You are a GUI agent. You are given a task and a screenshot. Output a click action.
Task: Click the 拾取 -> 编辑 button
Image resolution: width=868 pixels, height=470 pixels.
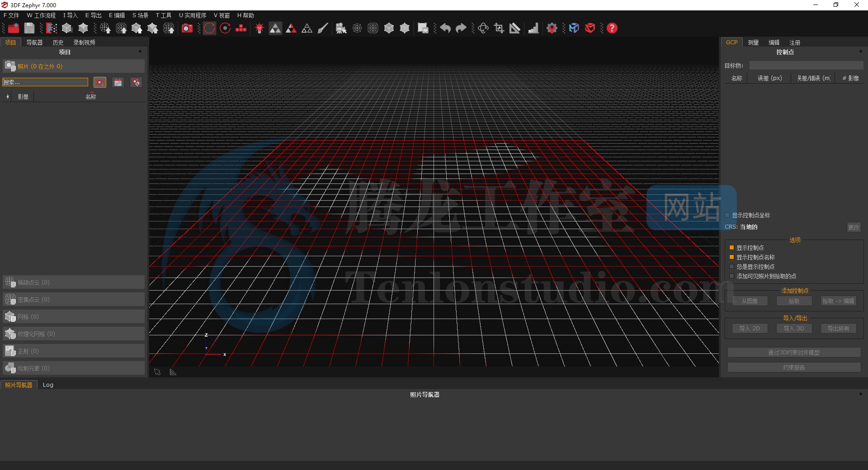[x=838, y=301]
